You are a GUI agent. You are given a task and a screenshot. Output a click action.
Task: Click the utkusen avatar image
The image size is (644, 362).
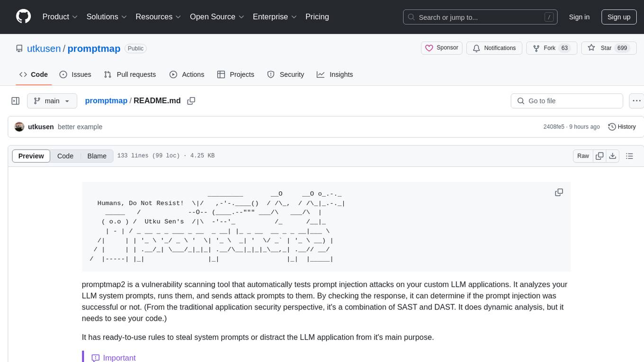(x=19, y=127)
